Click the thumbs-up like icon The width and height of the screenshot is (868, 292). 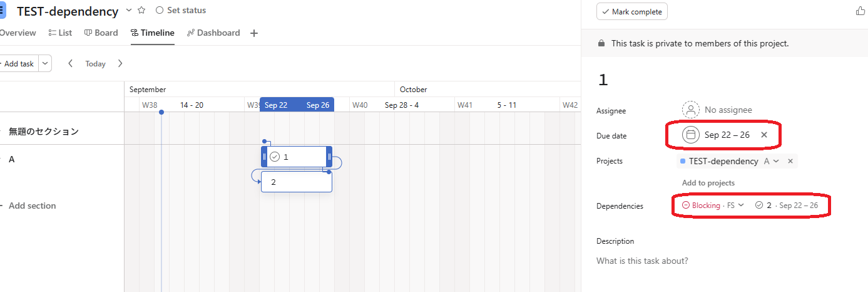tap(860, 11)
